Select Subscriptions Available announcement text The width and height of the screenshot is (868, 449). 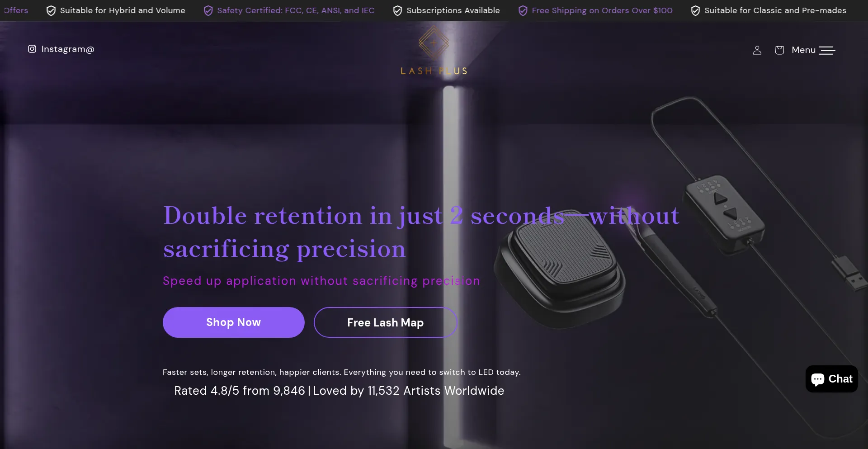coord(453,10)
